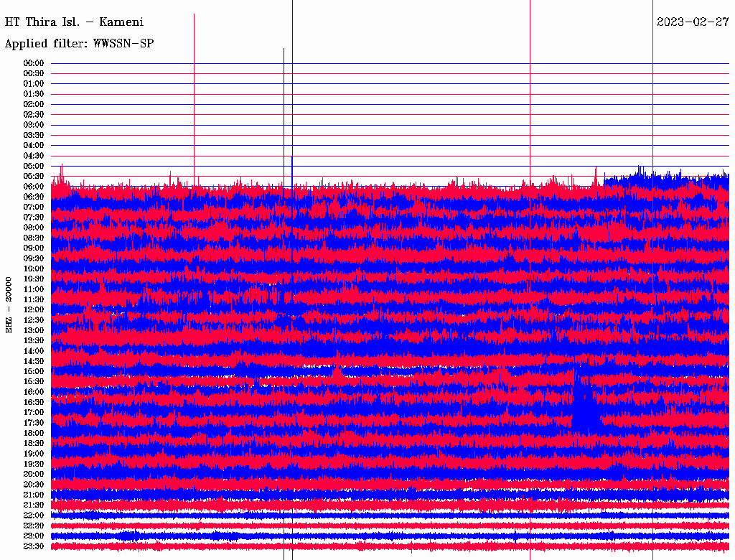735x560 pixels.
Task: Select the "03:30" time label
Action: click(34, 136)
